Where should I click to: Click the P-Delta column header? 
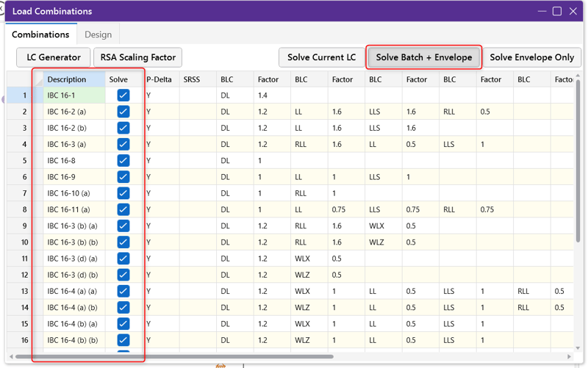(x=159, y=79)
